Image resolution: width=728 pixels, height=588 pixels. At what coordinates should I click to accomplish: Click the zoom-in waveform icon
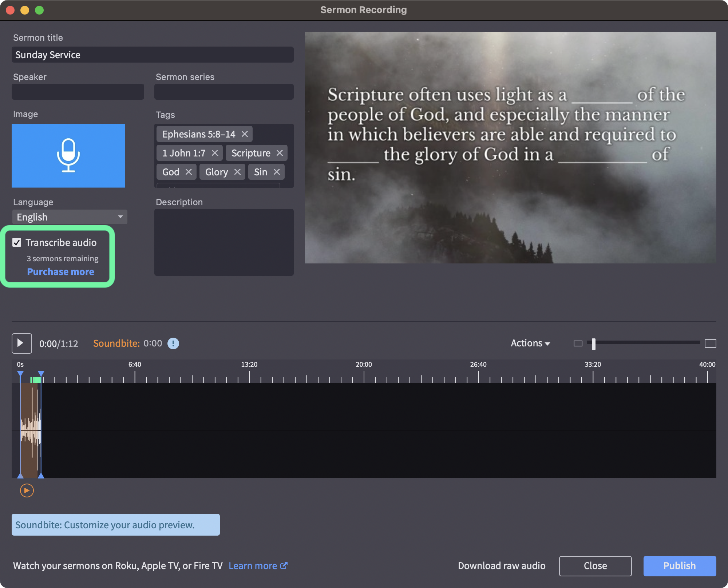tap(710, 343)
